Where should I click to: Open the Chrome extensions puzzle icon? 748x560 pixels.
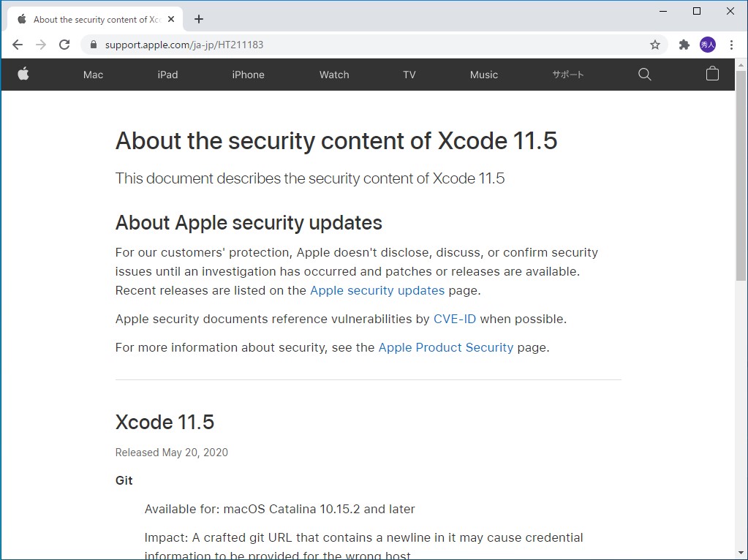point(683,44)
